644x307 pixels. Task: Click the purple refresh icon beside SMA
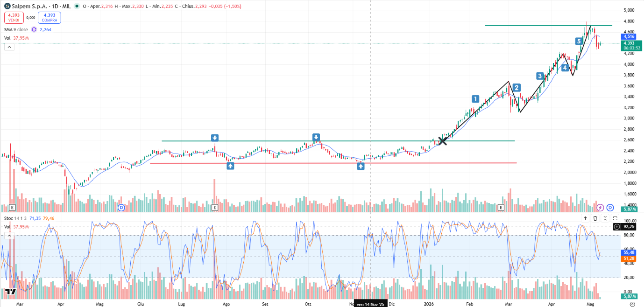(x=34, y=29)
